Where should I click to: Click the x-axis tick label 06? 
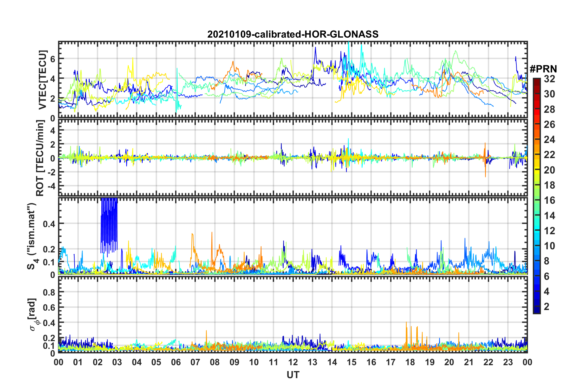176,362
